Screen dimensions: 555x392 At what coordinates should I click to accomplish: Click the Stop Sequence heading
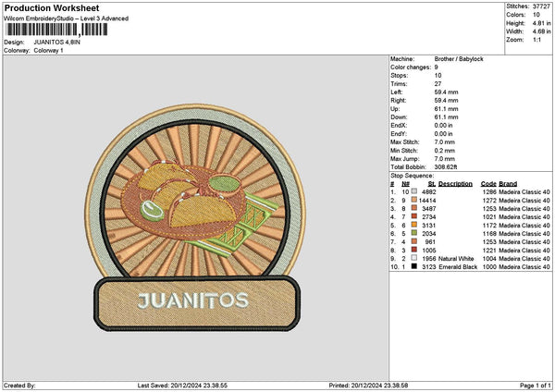tap(412, 176)
